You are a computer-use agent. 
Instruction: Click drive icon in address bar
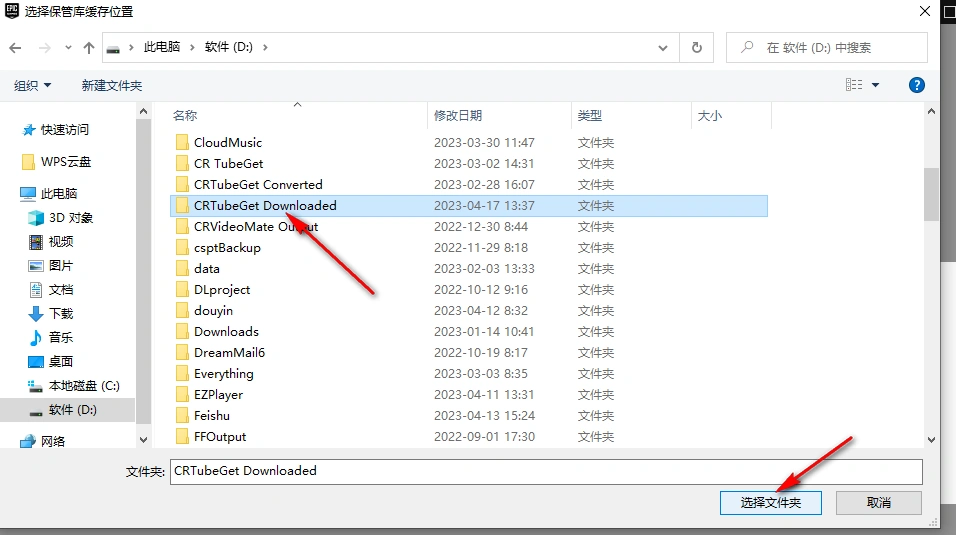point(113,48)
